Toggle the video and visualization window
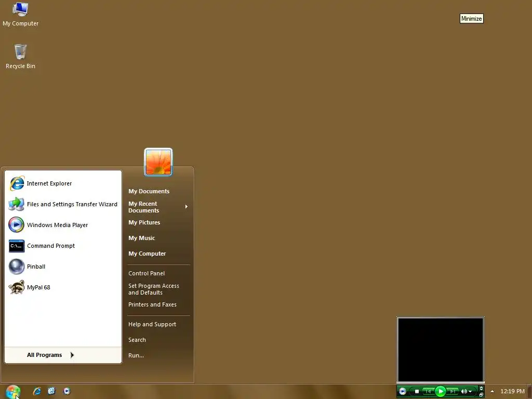 point(481,389)
